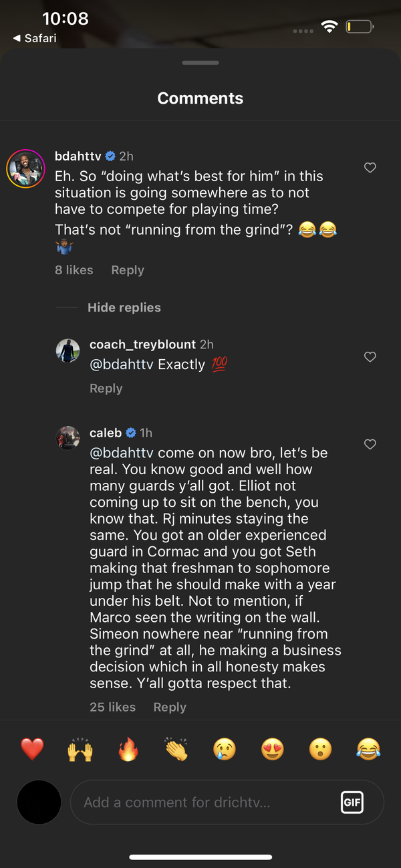This screenshot has height=868, width=401.
Task: Tap the sheet drag handle at top
Action: pos(200,63)
